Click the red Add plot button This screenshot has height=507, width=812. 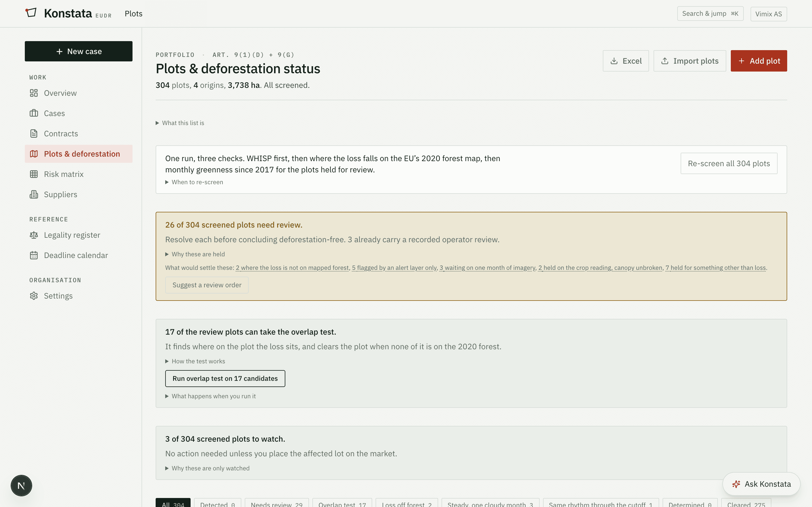(x=759, y=61)
